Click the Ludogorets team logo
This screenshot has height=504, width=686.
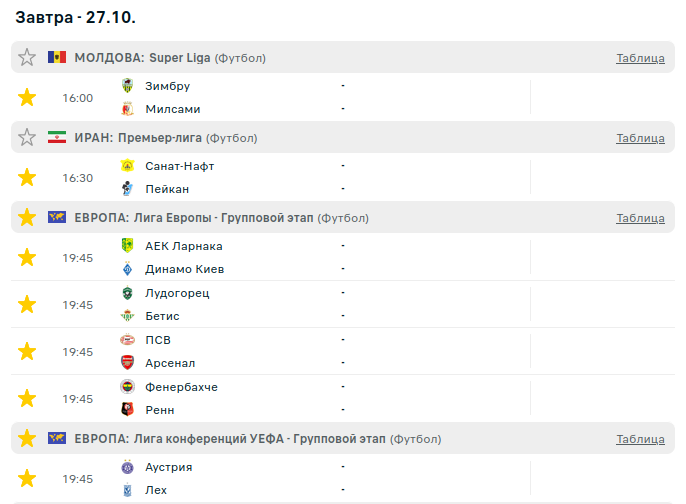click(x=127, y=293)
